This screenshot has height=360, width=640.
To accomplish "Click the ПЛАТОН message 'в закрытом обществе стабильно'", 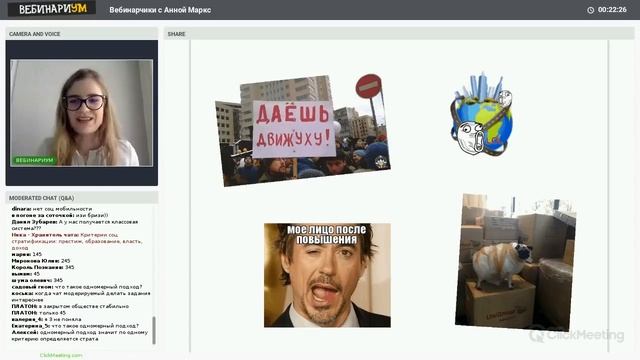I will pos(70,306).
